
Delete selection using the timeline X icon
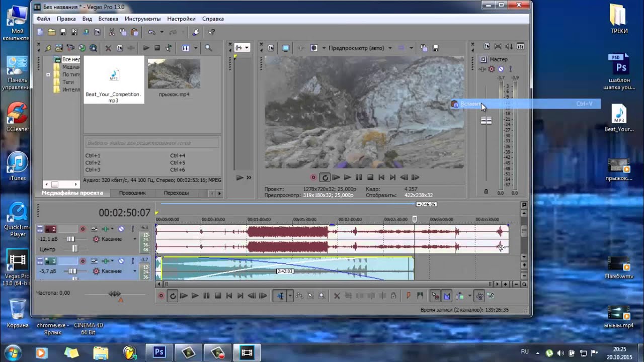(337, 296)
